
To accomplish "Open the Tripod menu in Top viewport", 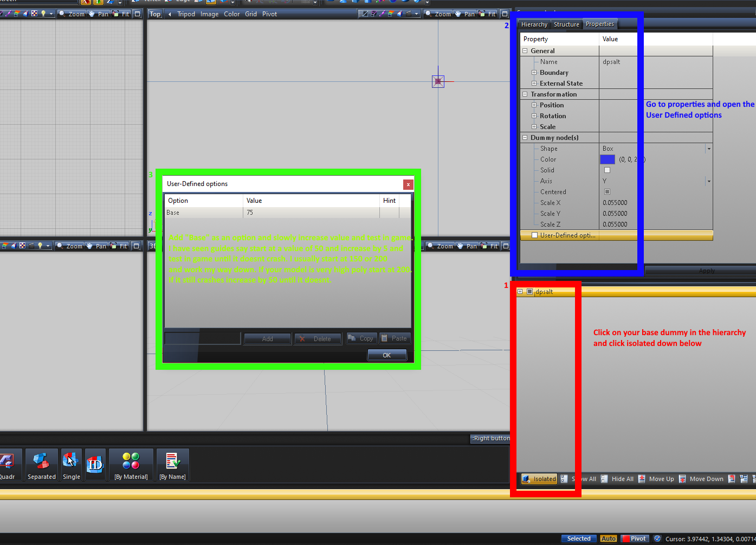I will click(x=186, y=14).
